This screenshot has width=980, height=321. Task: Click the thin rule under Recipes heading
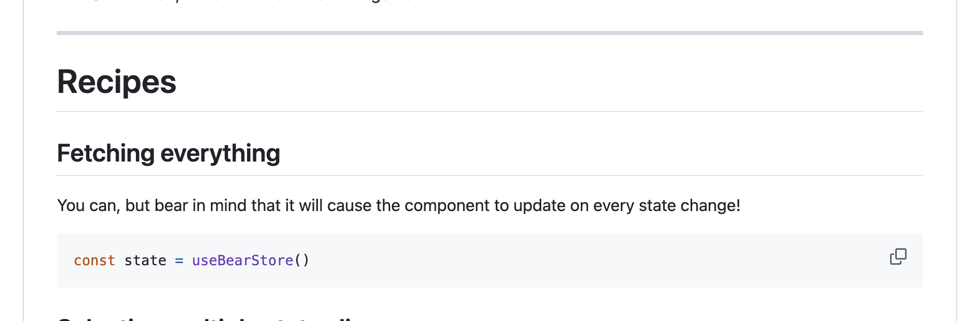point(489,111)
